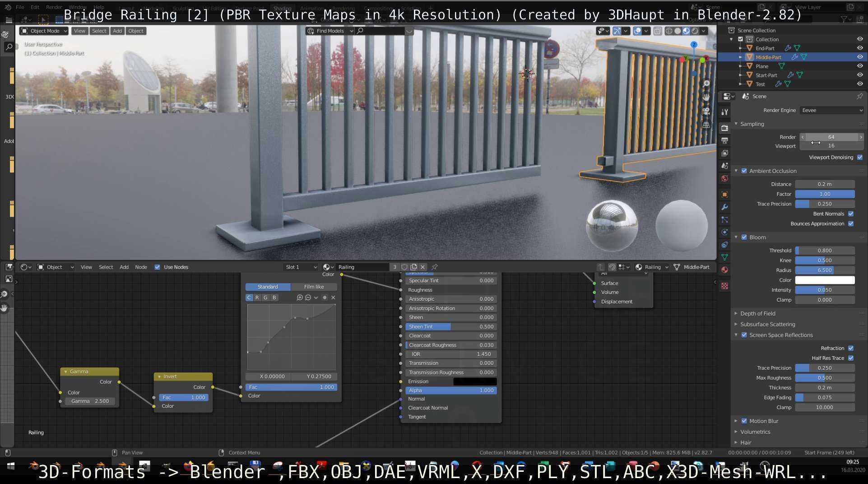The width and height of the screenshot is (868, 484).
Task: Collapse the Sampling panel
Action: [x=752, y=124]
